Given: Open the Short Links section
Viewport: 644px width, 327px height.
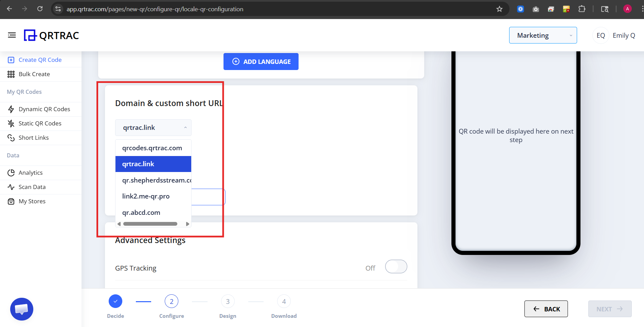Looking at the screenshot, I should pos(33,137).
